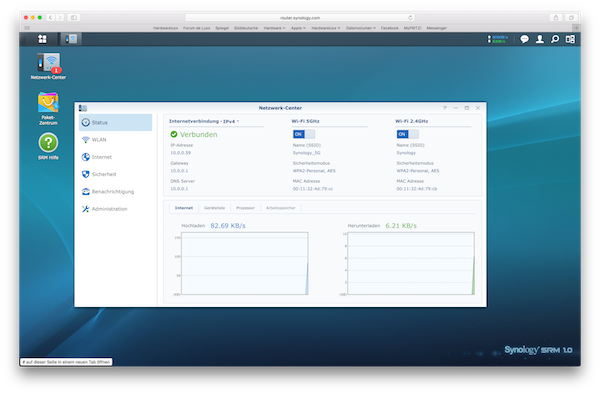
Task: Select Status in the sidebar
Action: (x=116, y=122)
